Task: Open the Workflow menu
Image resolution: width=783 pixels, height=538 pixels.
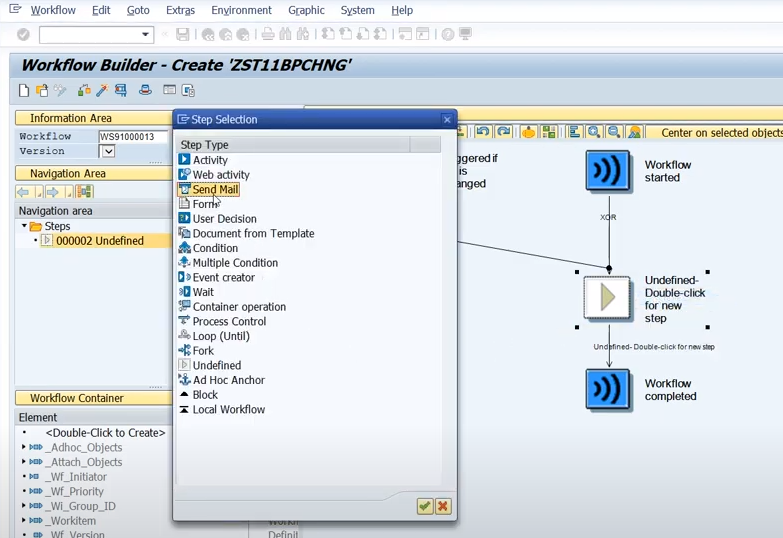Action: pyautogui.click(x=53, y=10)
